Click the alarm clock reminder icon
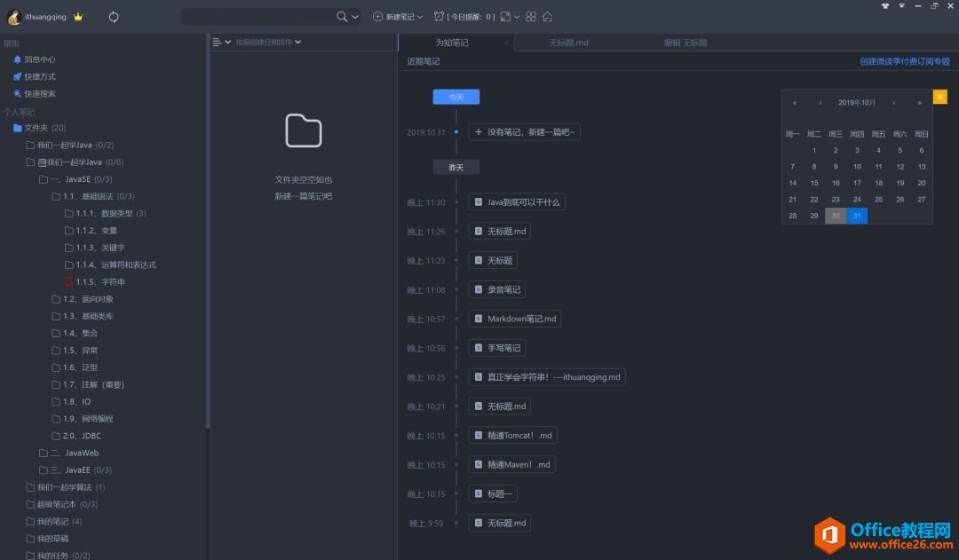Image resolution: width=959 pixels, height=560 pixels. click(x=440, y=17)
